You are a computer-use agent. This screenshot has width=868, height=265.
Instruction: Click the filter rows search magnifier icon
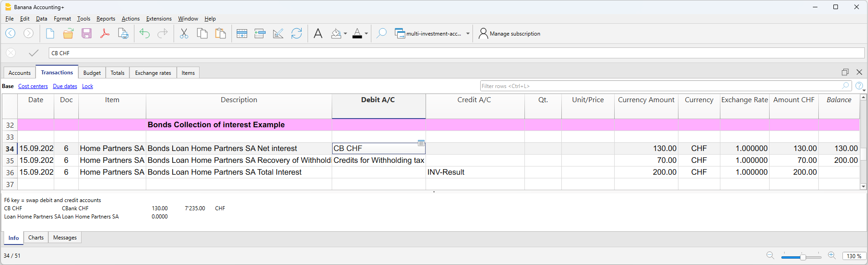(846, 86)
